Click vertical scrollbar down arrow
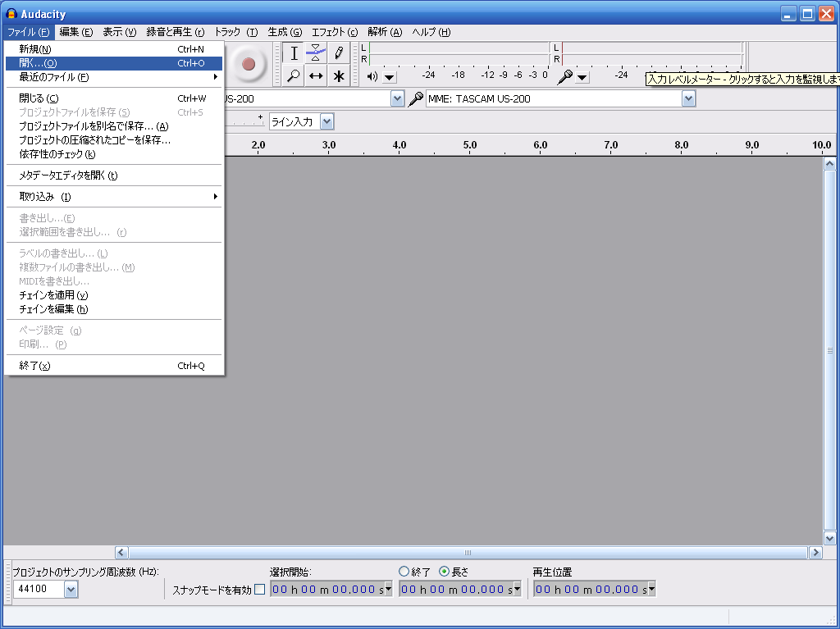 coord(830,539)
